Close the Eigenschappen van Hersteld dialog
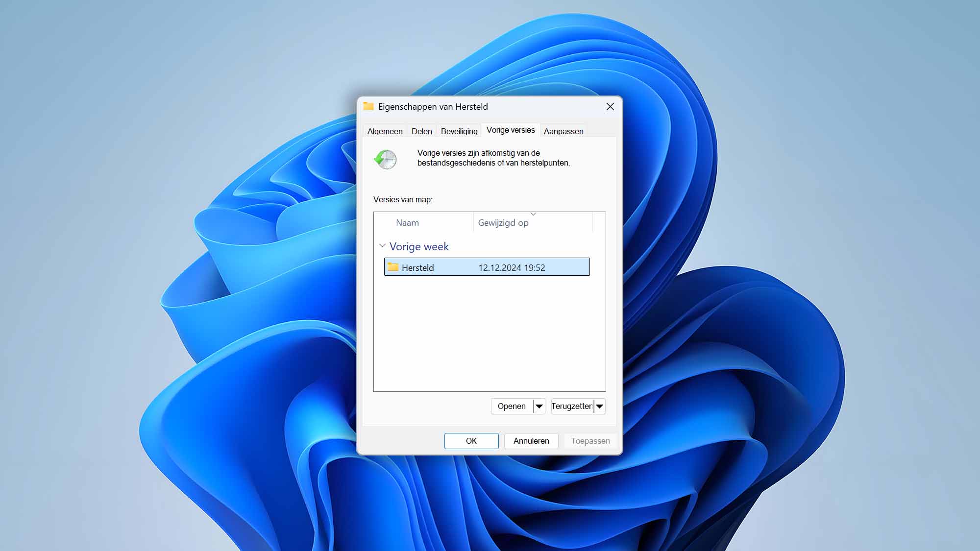 coord(610,106)
